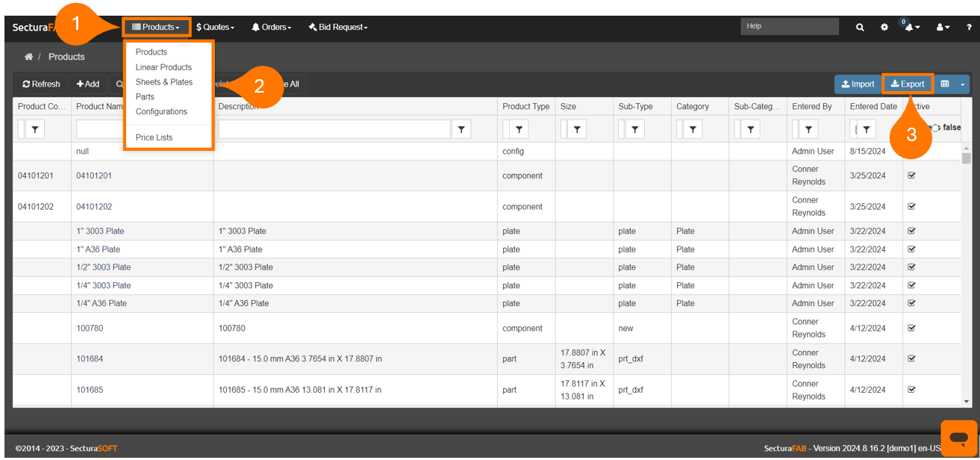Click the Help search input field

[x=790, y=26]
